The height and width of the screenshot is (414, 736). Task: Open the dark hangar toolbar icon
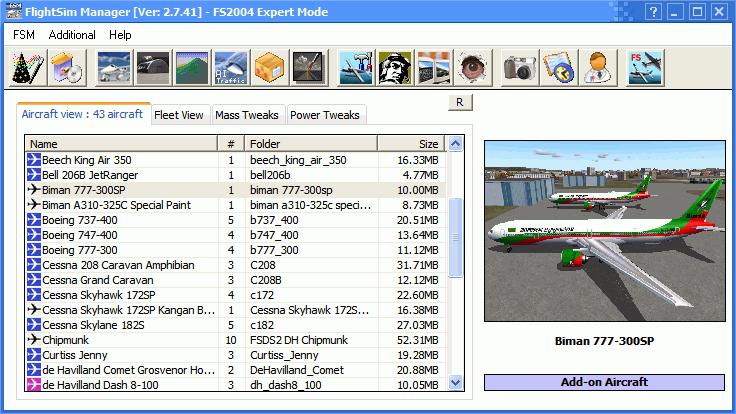click(x=153, y=68)
